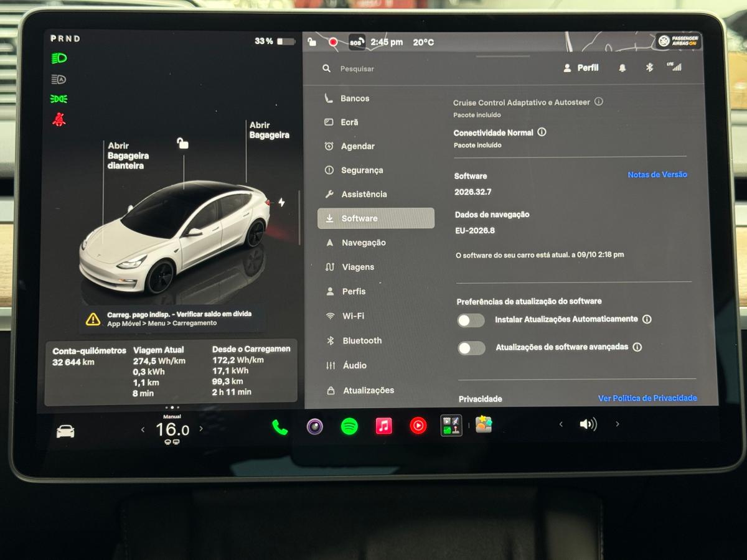Image resolution: width=747 pixels, height=560 pixels.
Task: Open the Arcade games app icon
Action: pos(451,426)
